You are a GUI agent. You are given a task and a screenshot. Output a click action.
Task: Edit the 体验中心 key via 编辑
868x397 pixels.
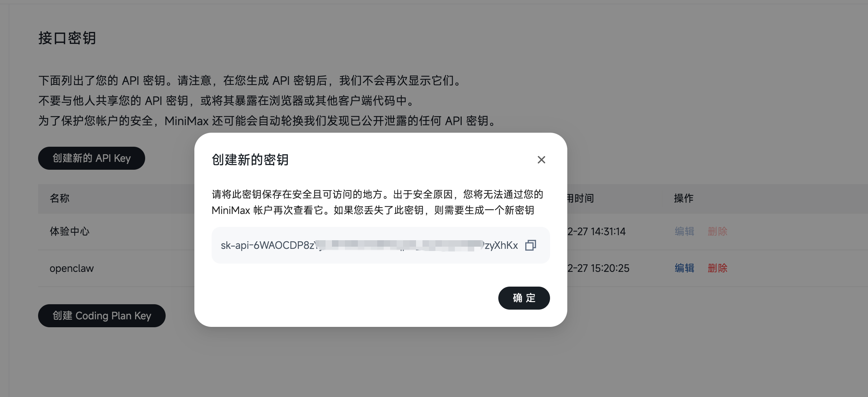[x=684, y=231]
